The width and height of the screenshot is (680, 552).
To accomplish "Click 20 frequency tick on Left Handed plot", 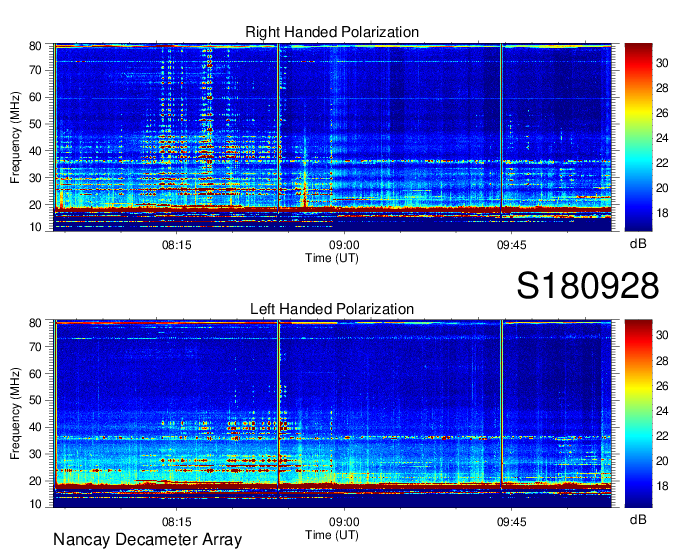I will [35, 481].
